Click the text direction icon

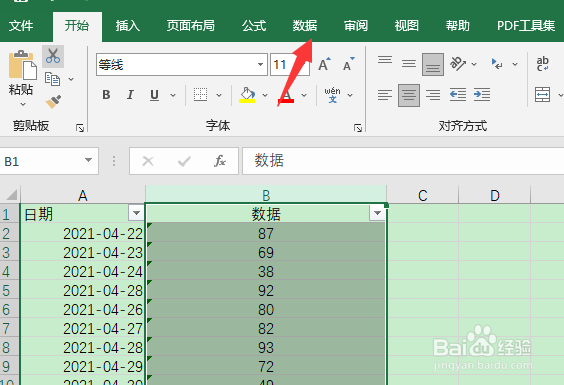tap(498, 64)
